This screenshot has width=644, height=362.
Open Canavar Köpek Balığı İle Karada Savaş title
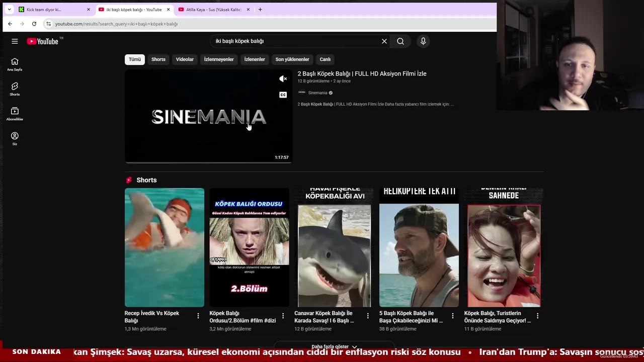coord(325,317)
